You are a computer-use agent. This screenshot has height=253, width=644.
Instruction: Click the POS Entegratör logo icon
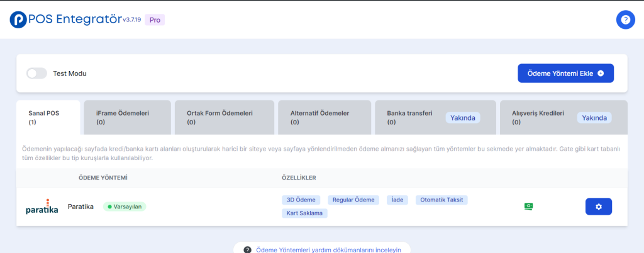click(x=18, y=19)
